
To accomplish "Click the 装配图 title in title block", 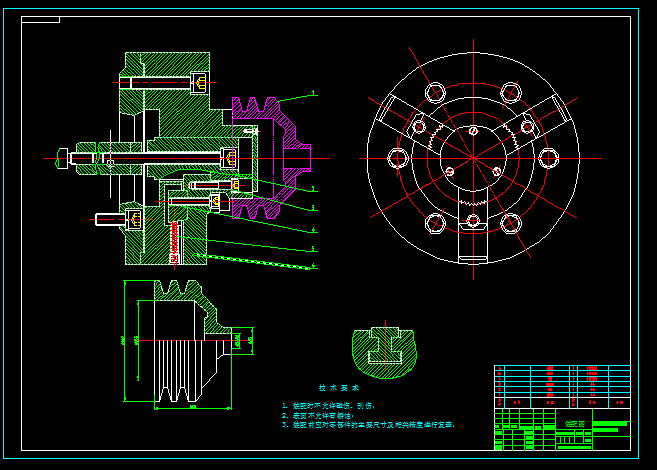I will coord(574,424).
